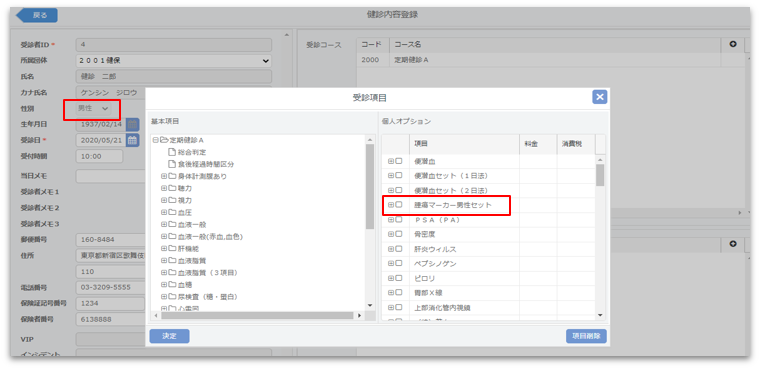The image size is (760, 369).
Task: Expand the 血液一般(赤血,血色) tree node
Action: tap(164, 237)
